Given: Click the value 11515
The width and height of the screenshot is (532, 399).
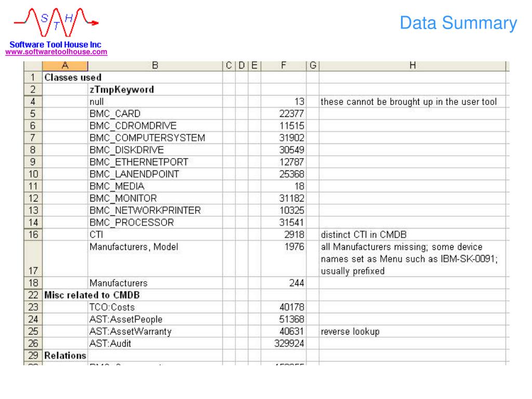Looking at the screenshot, I should pyautogui.click(x=291, y=126).
